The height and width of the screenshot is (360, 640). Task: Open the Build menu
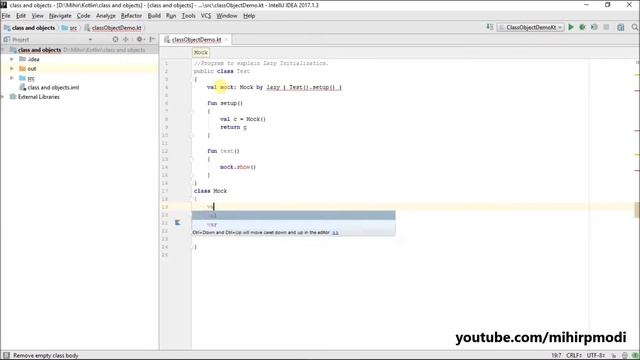click(x=154, y=16)
